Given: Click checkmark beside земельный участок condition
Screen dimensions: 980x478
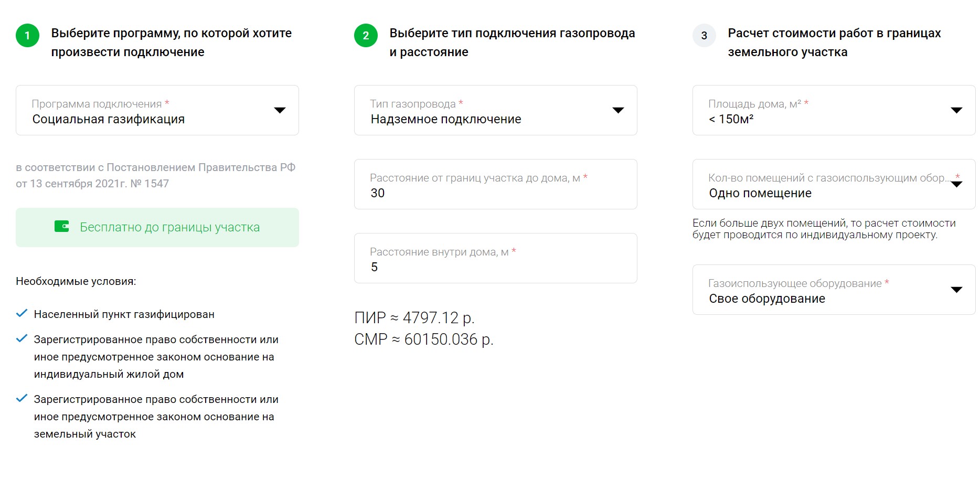Looking at the screenshot, I should [22, 398].
